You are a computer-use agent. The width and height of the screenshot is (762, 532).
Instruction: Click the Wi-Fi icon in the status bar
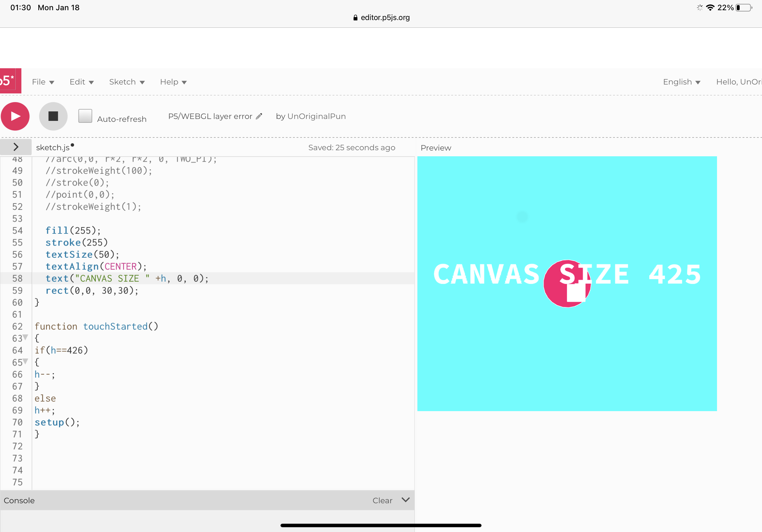[710, 7]
